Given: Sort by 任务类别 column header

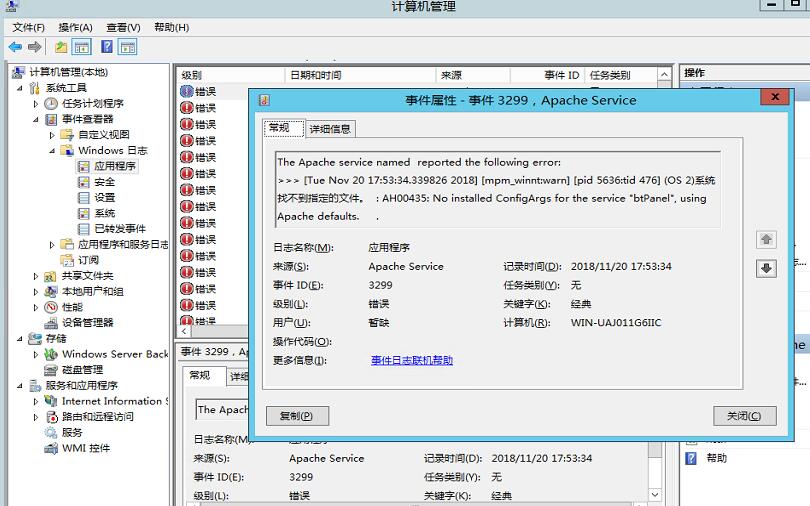Looking at the screenshot, I should pos(621,75).
